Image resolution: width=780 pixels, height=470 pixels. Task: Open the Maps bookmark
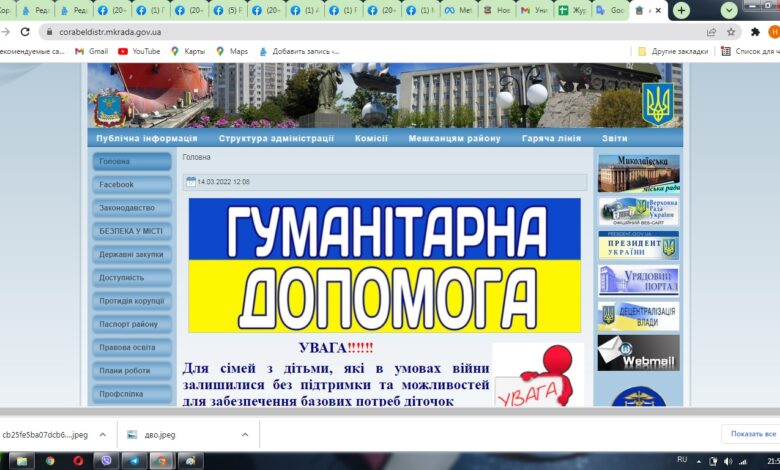click(232, 51)
